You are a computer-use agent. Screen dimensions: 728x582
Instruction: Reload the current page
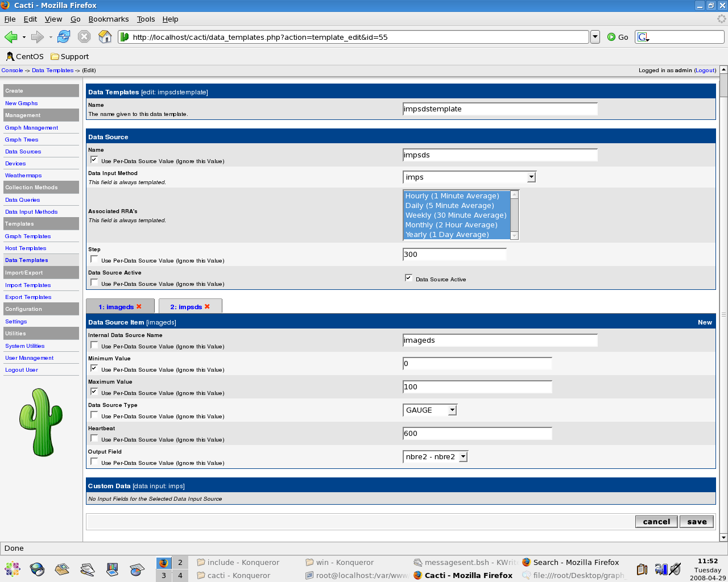coord(64,37)
